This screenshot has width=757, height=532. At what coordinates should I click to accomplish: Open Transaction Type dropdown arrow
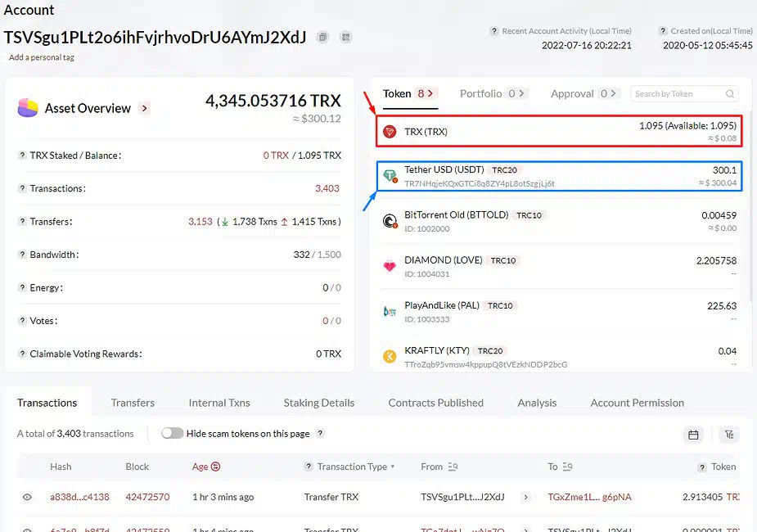click(x=393, y=467)
